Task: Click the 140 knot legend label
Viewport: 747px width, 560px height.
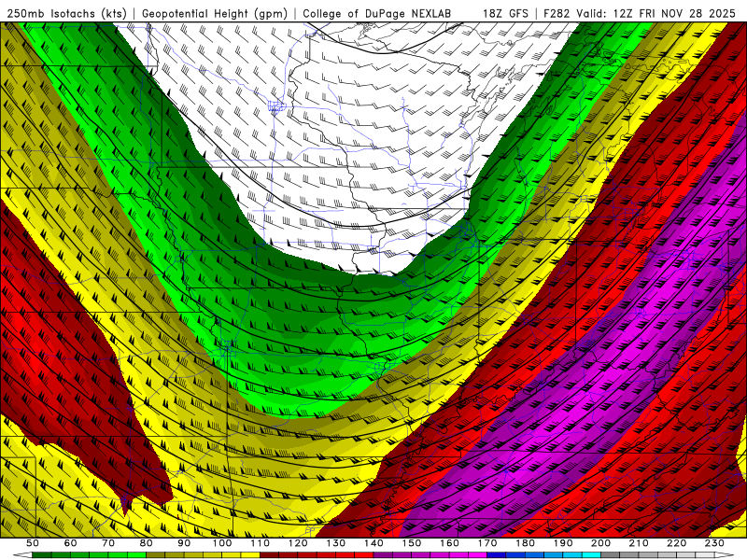Action: [373, 543]
